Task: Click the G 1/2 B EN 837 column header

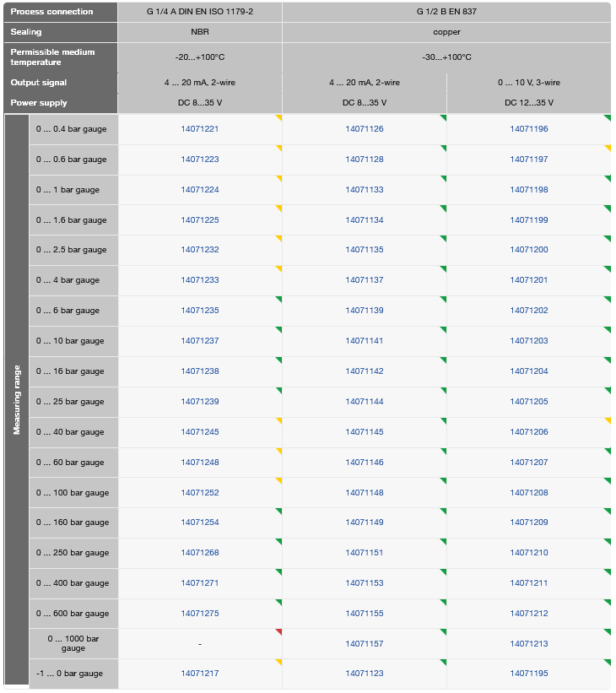Action: tap(446, 12)
